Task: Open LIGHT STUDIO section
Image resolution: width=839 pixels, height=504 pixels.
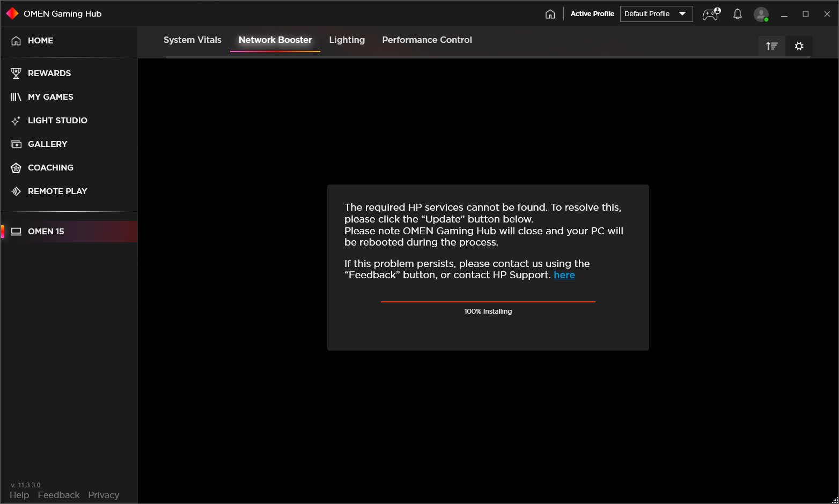Action: coord(69,120)
